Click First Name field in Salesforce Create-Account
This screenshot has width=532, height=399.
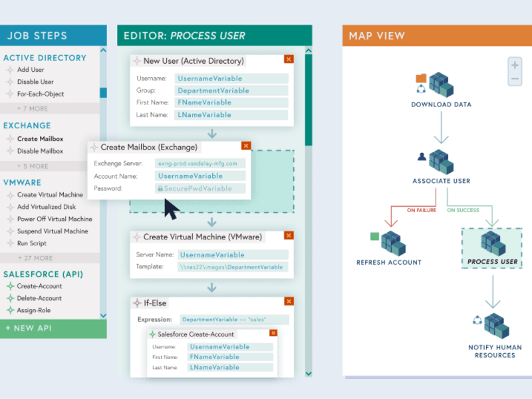230,357
